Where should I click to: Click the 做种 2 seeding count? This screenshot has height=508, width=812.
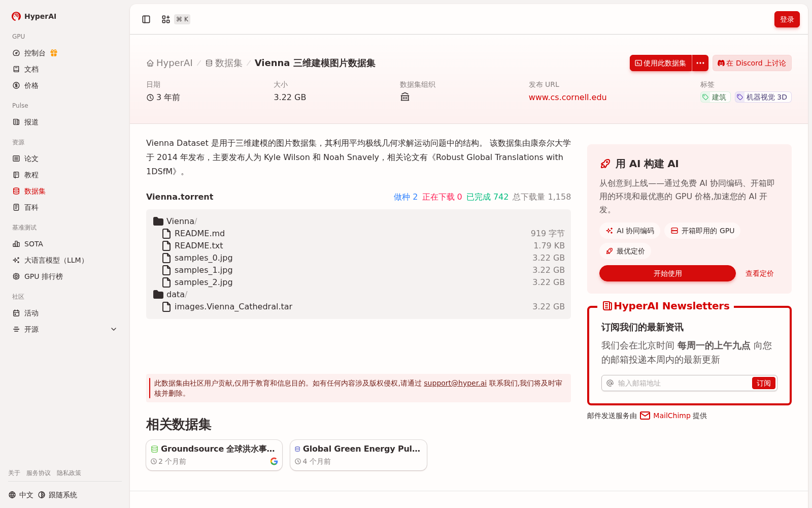(405, 197)
